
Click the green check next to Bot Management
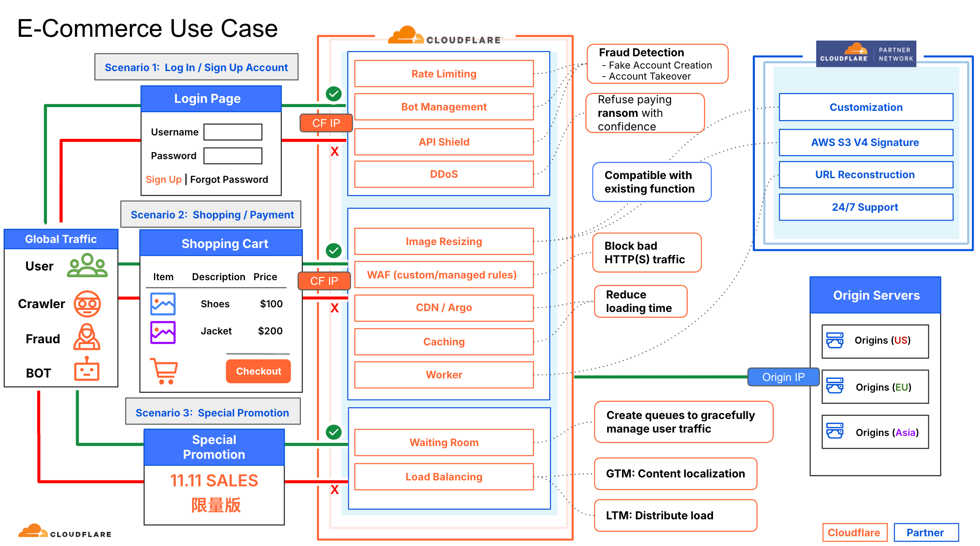[x=334, y=94]
